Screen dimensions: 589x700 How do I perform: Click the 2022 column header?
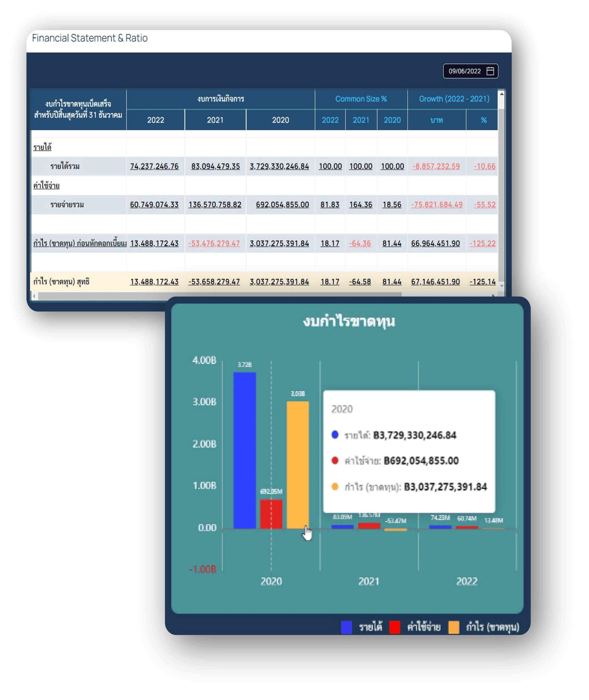(156, 120)
